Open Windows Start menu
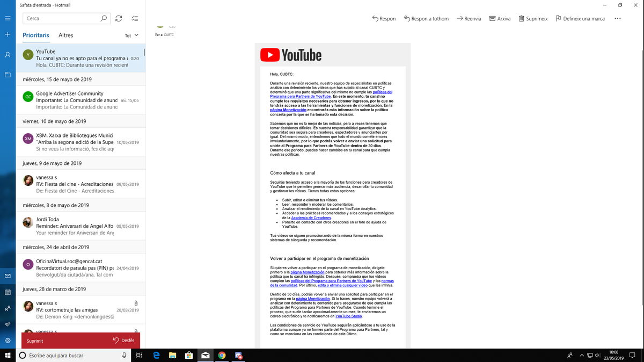 pos(8,355)
